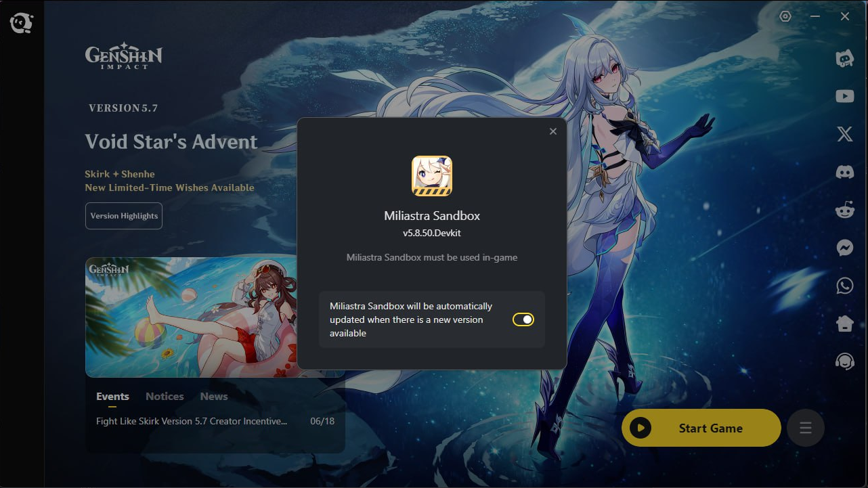Close the Miliastra Sandbox dialog
Image resolution: width=868 pixels, height=488 pixels.
(x=553, y=131)
